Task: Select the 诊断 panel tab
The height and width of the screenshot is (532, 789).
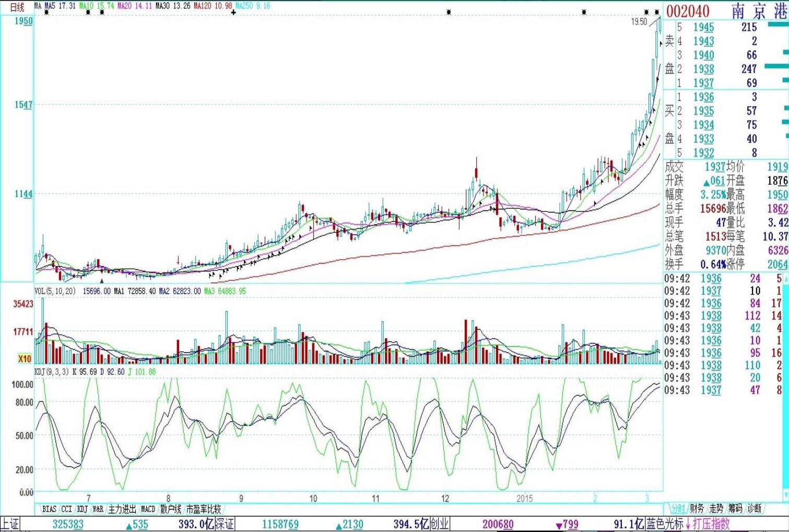Action: pyautogui.click(x=755, y=509)
